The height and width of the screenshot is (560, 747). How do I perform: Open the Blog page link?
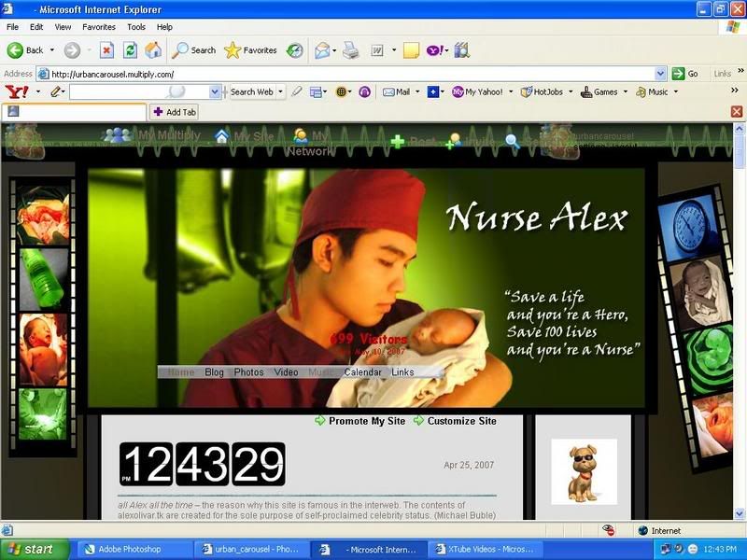coord(214,372)
